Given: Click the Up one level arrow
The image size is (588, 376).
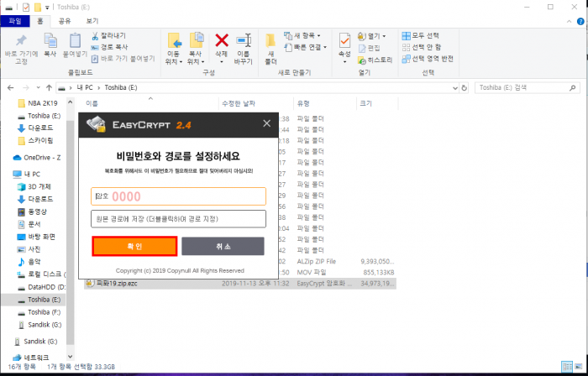Looking at the screenshot, I should (49, 87).
